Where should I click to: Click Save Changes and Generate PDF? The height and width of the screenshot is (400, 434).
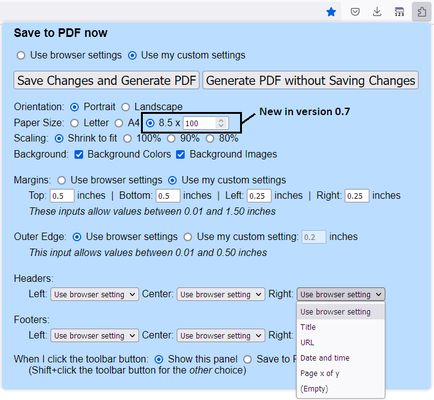[106, 80]
